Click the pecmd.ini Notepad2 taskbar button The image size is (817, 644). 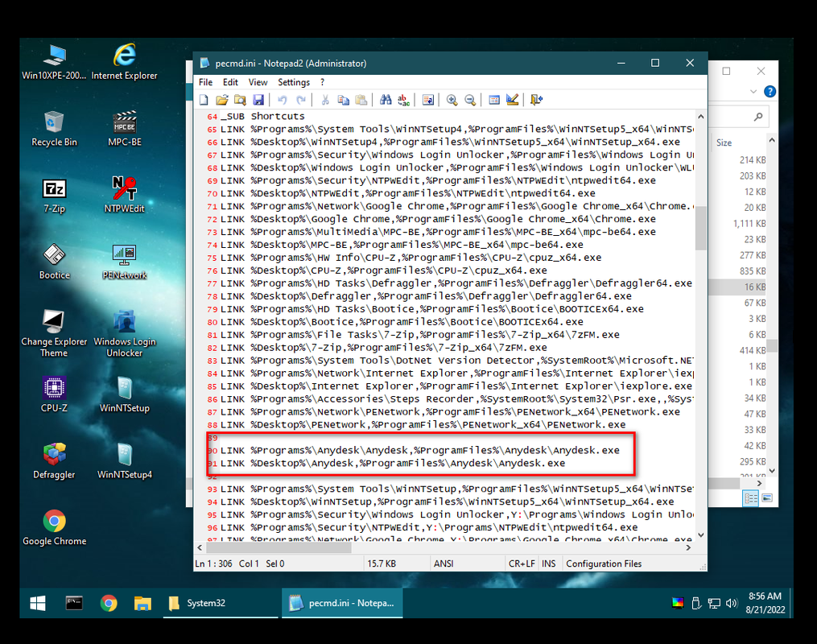tap(342, 604)
